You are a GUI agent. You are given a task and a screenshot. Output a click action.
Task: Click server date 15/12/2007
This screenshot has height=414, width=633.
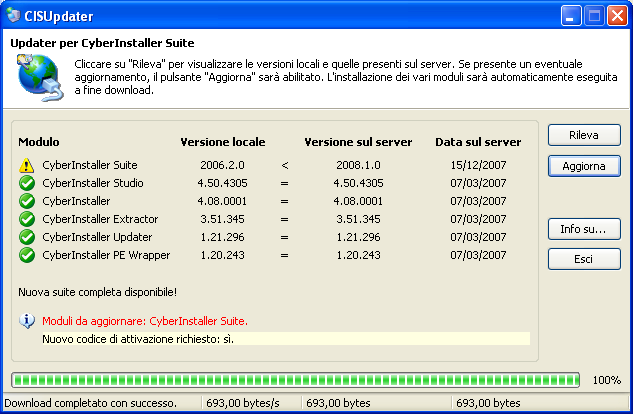(478, 165)
